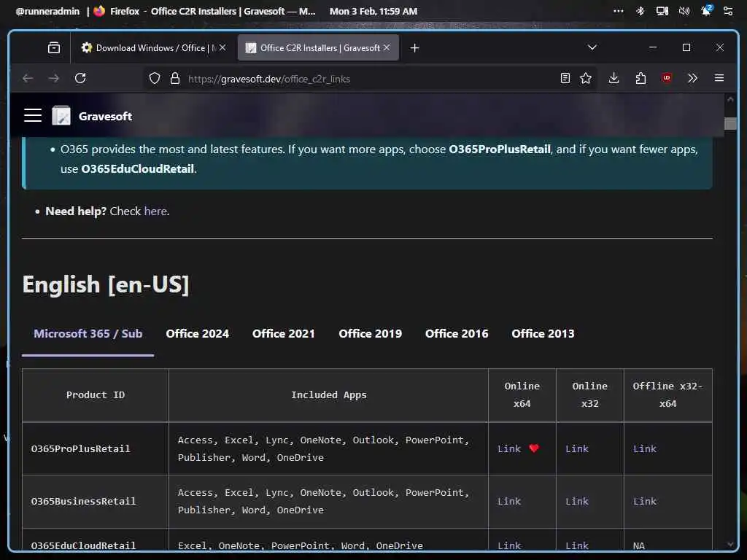Open the extensions puzzle-piece menu
Image resolution: width=747 pixels, height=560 pixels.
640,78
